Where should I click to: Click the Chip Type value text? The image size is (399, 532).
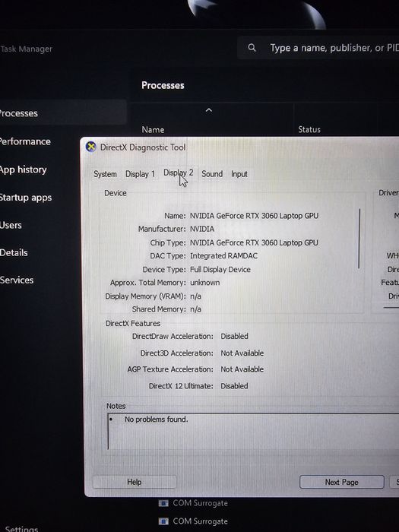point(254,242)
